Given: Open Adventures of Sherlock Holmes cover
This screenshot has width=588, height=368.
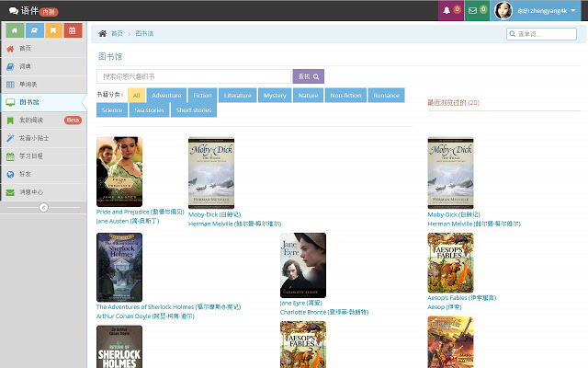Looking at the screenshot, I should [119, 268].
